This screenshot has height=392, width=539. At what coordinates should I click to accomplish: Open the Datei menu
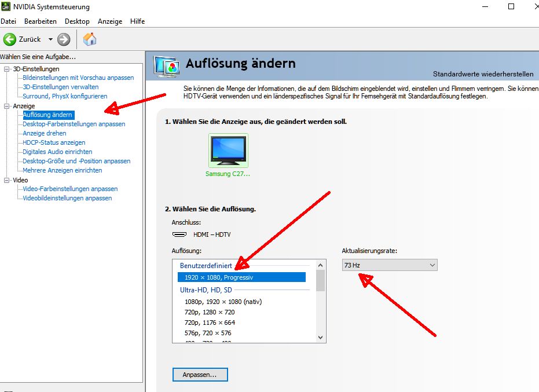(9, 21)
